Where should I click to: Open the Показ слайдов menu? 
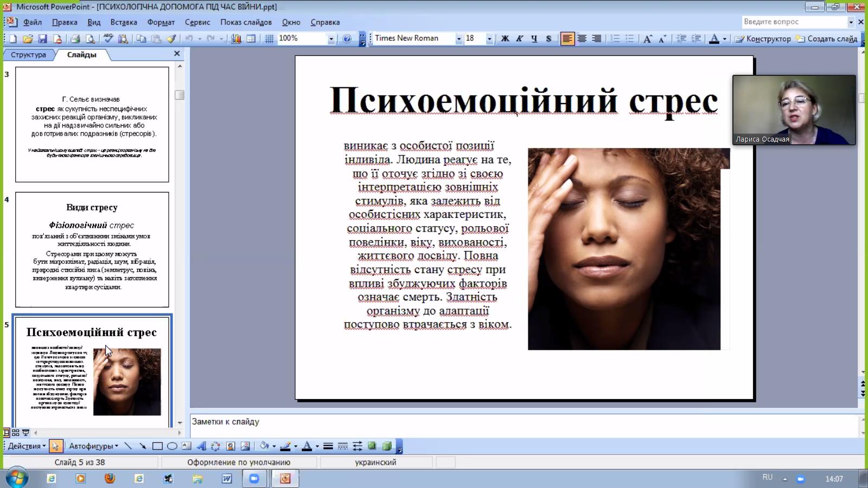pyautogui.click(x=246, y=22)
